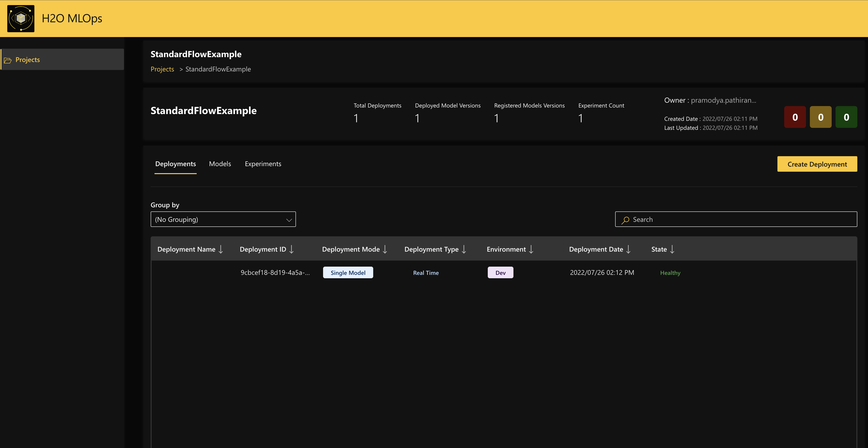Expand the Group by chevron

(x=289, y=220)
